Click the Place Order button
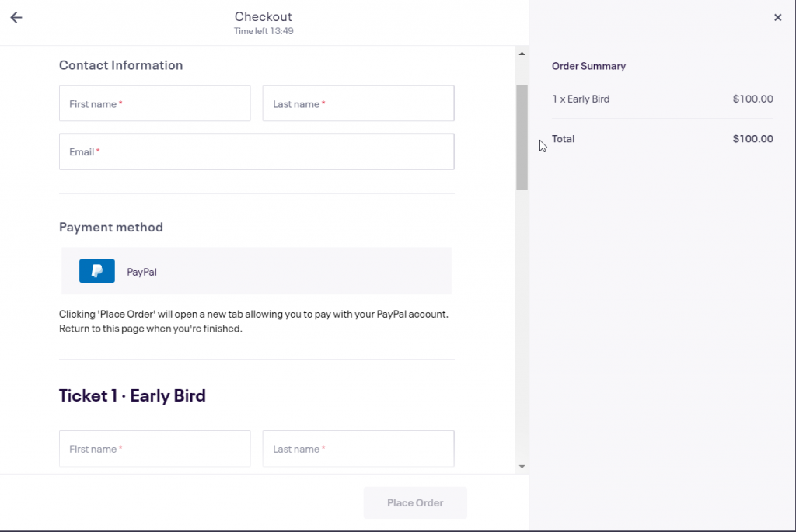 pyautogui.click(x=415, y=502)
